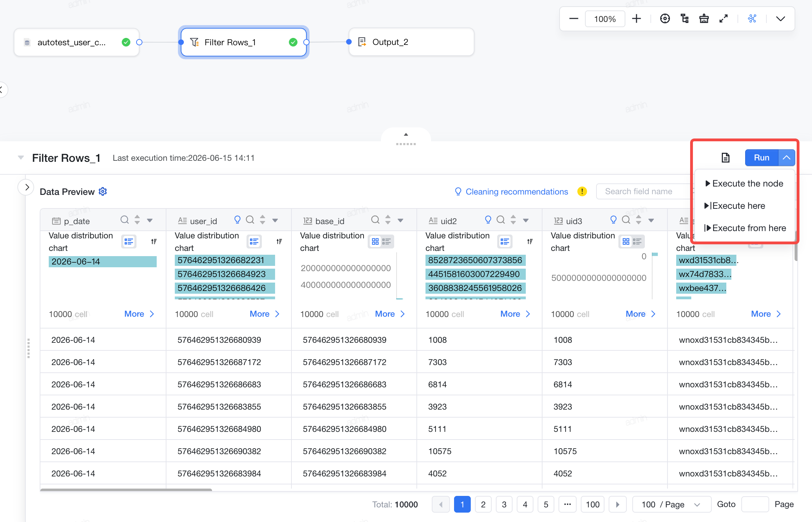This screenshot has width=812, height=522.
Task: Click the horizontal scrollbar under the table
Action: pyautogui.click(x=126, y=490)
